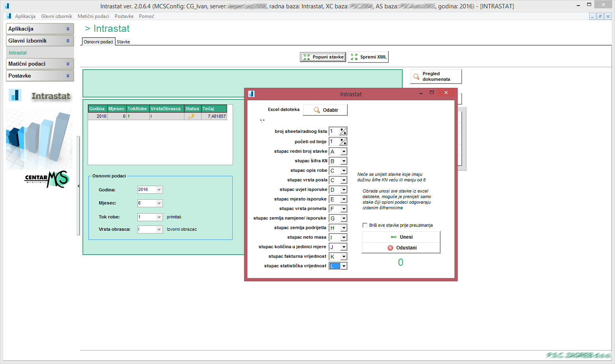Screen dimensions: 615x364
Task: Click the Godina column header
Action: (97, 109)
